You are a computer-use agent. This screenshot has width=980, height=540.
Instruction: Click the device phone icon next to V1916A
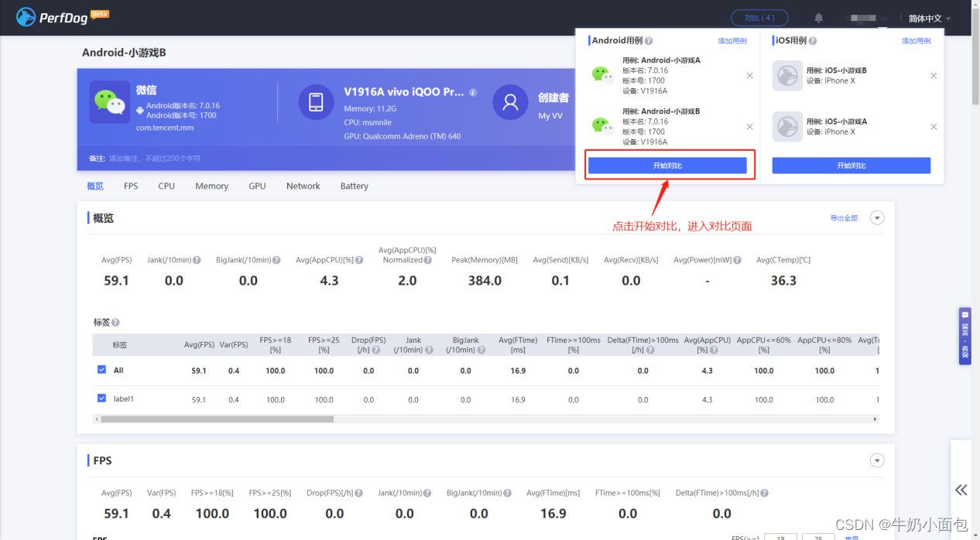click(x=316, y=101)
